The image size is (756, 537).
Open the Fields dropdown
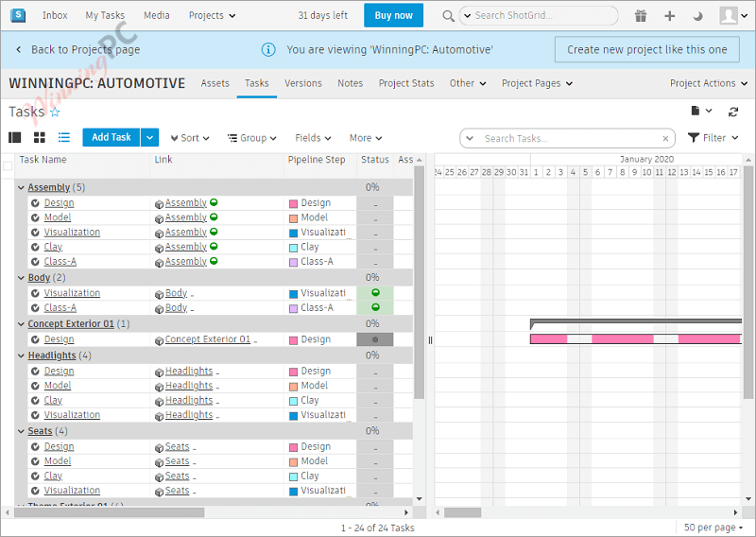tap(313, 138)
